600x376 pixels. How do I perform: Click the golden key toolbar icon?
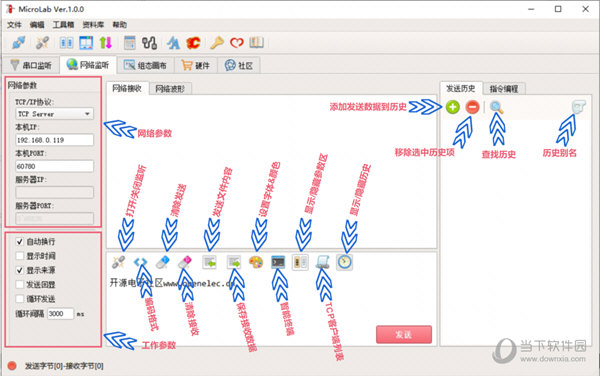[x=217, y=42]
